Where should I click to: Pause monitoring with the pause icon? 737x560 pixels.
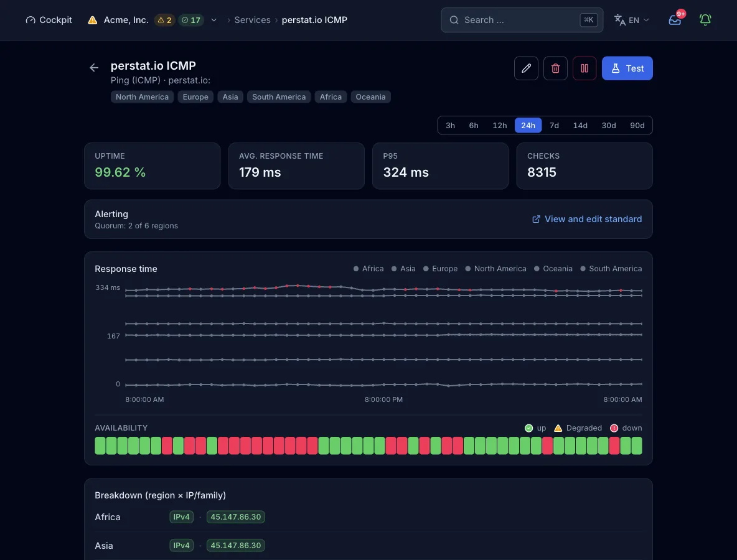point(584,68)
